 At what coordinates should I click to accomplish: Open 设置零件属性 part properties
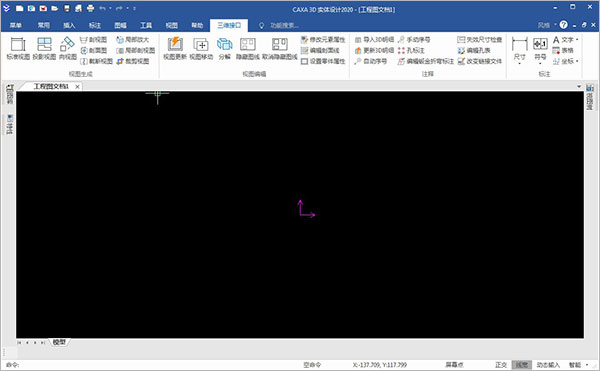(323, 61)
